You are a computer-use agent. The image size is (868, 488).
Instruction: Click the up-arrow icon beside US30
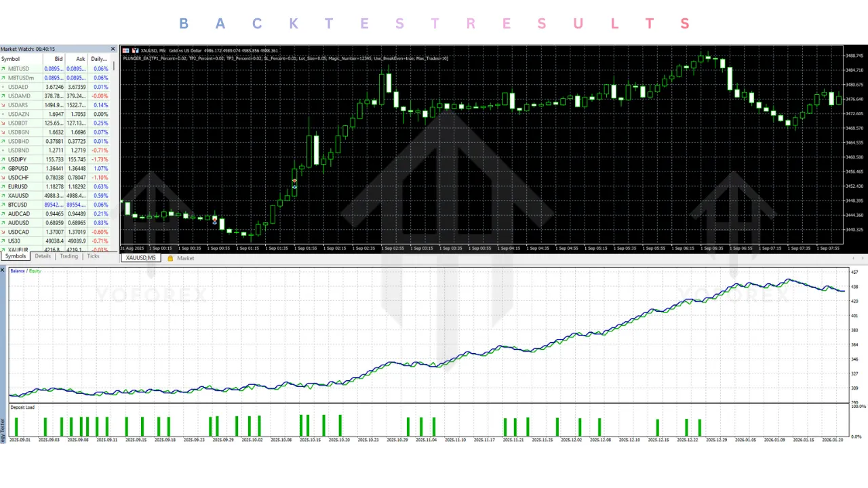tap(3, 241)
